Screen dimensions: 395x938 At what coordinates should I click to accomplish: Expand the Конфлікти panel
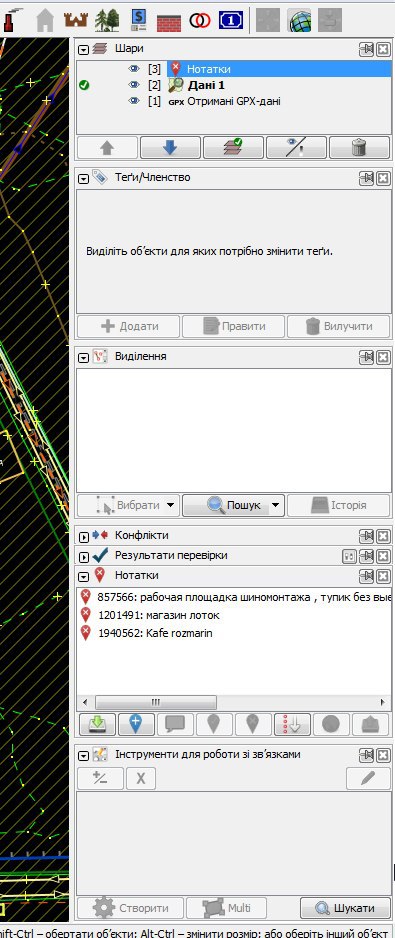pyautogui.click(x=84, y=536)
